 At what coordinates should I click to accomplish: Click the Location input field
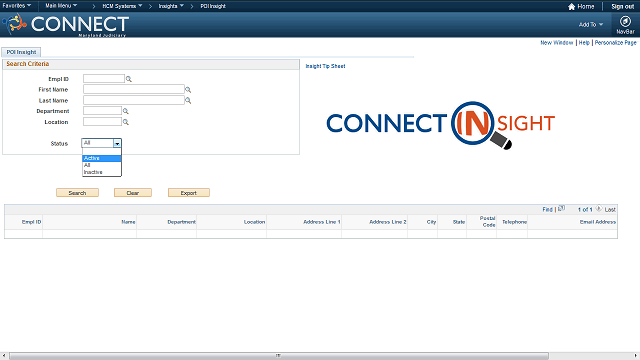(x=102, y=122)
